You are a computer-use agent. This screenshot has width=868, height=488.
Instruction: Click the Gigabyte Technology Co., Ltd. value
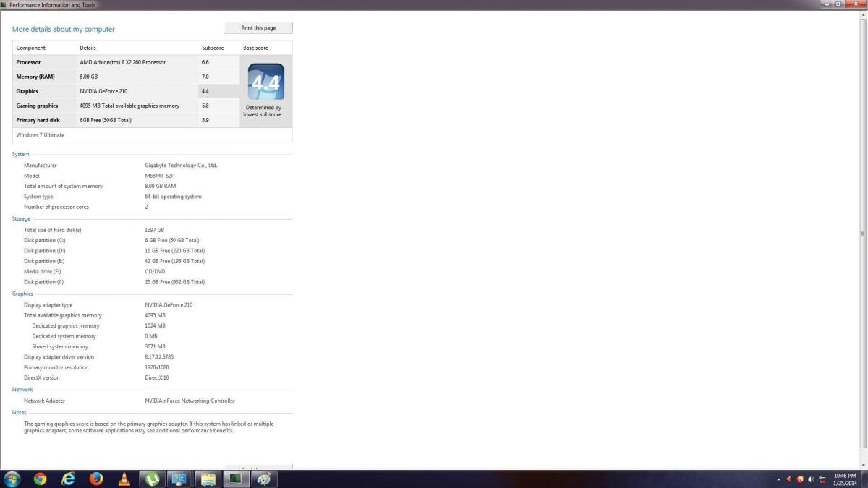(x=181, y=166)
